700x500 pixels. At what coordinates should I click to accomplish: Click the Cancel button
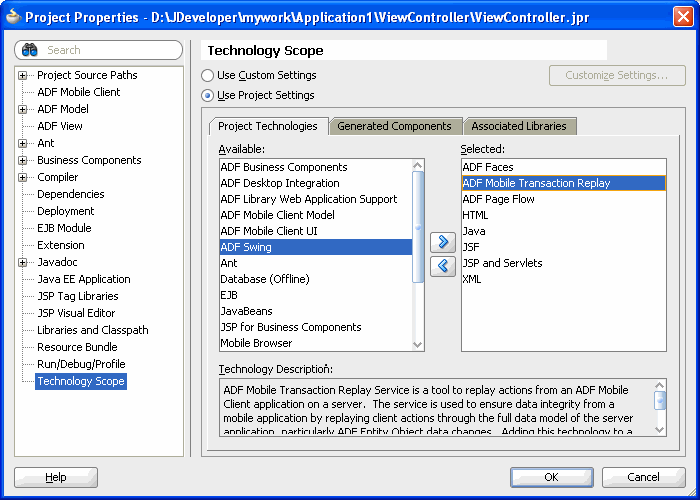point(643,477)
